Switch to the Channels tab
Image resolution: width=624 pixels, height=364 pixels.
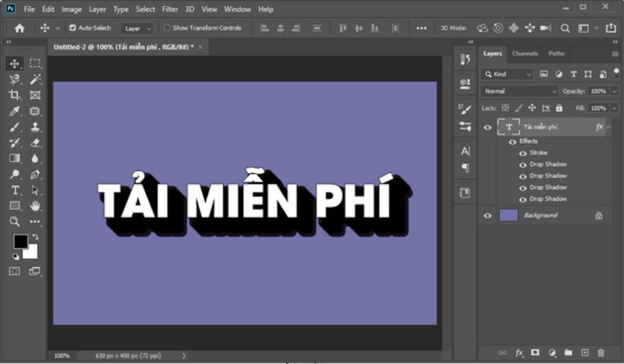tap(525, 54)
